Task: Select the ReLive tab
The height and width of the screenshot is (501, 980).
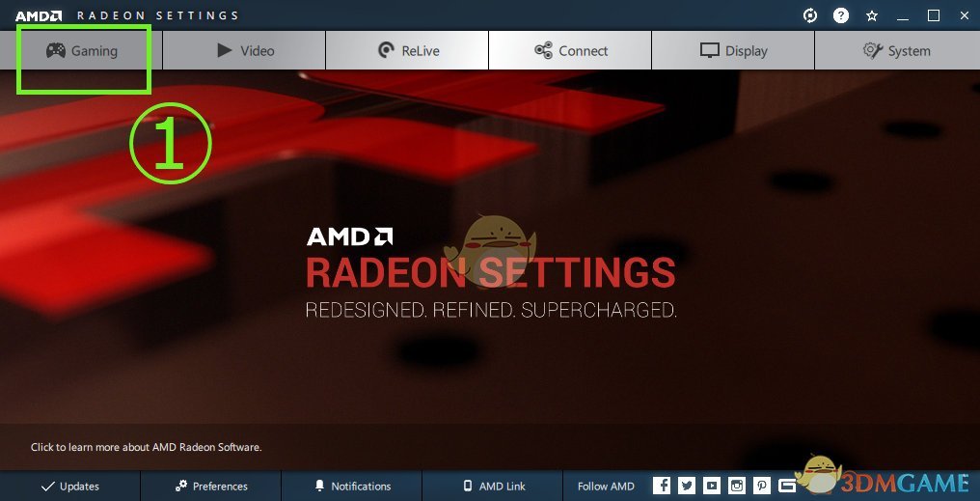Action: (407, 50)
